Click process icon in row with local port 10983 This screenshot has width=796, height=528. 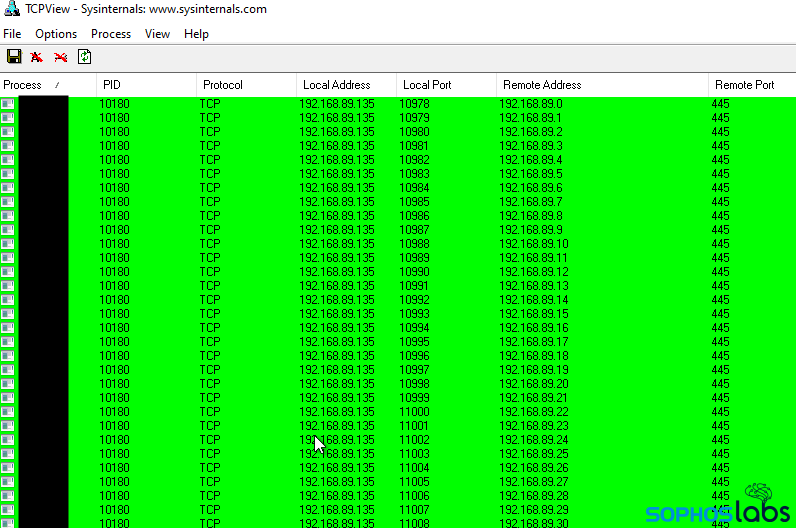point(8,174)
